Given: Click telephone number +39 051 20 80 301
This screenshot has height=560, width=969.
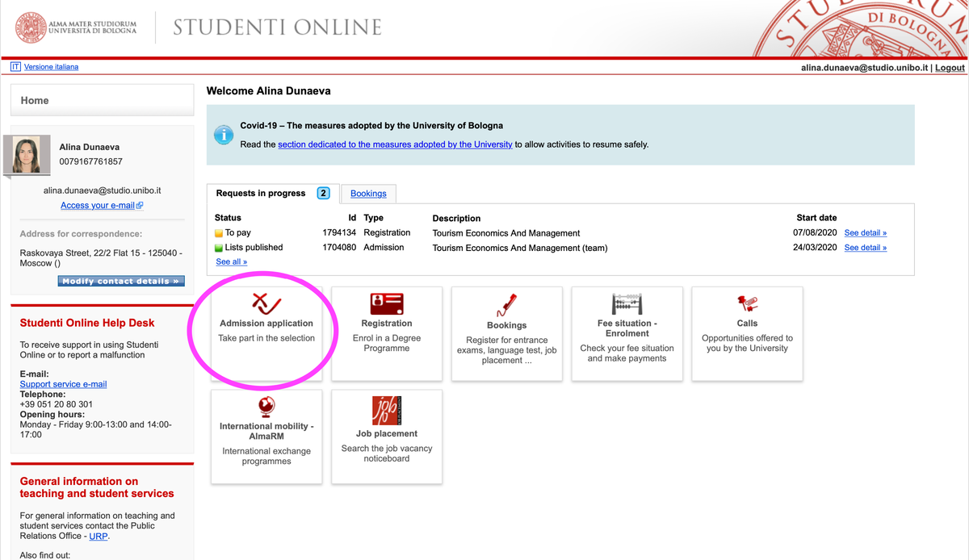Looking at the screenshot, I should click(x=56, y=404).
